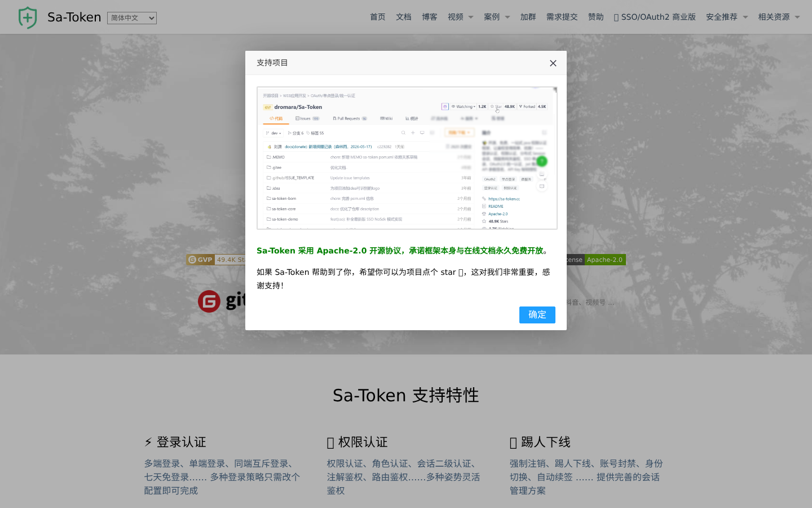Open 赞助 navigation link
Viewport: 812px width, 508px height.
point(596,17)
